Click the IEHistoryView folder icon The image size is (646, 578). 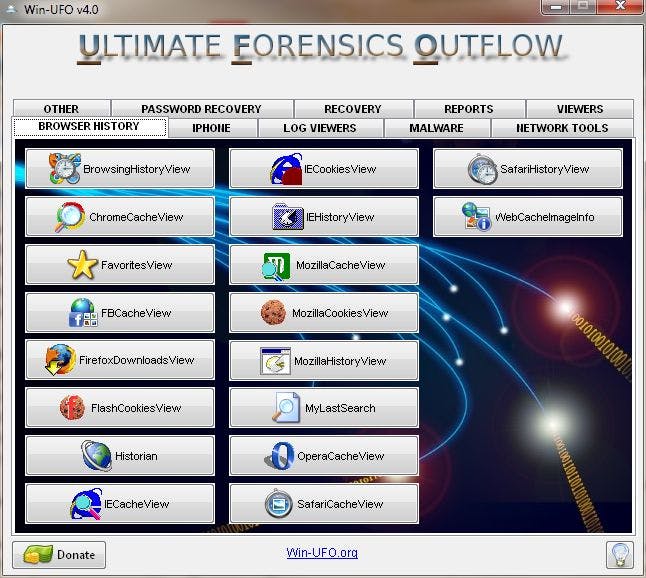coord(288,217)
